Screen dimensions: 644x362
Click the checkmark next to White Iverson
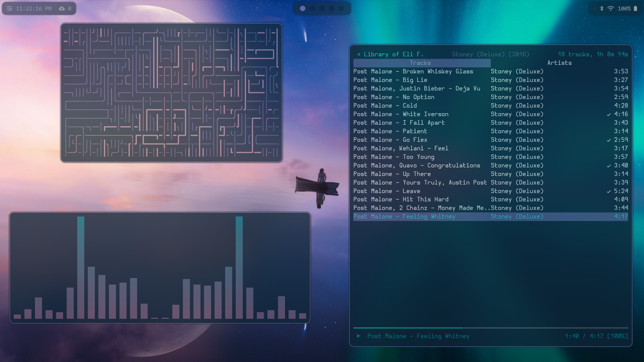609,115
